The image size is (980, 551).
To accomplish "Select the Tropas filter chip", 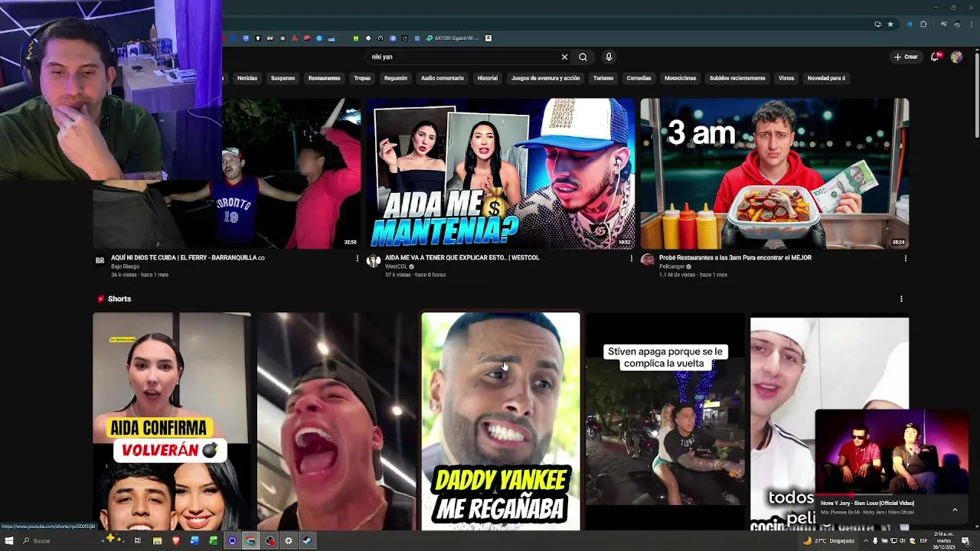I will [x=362, y=78].
